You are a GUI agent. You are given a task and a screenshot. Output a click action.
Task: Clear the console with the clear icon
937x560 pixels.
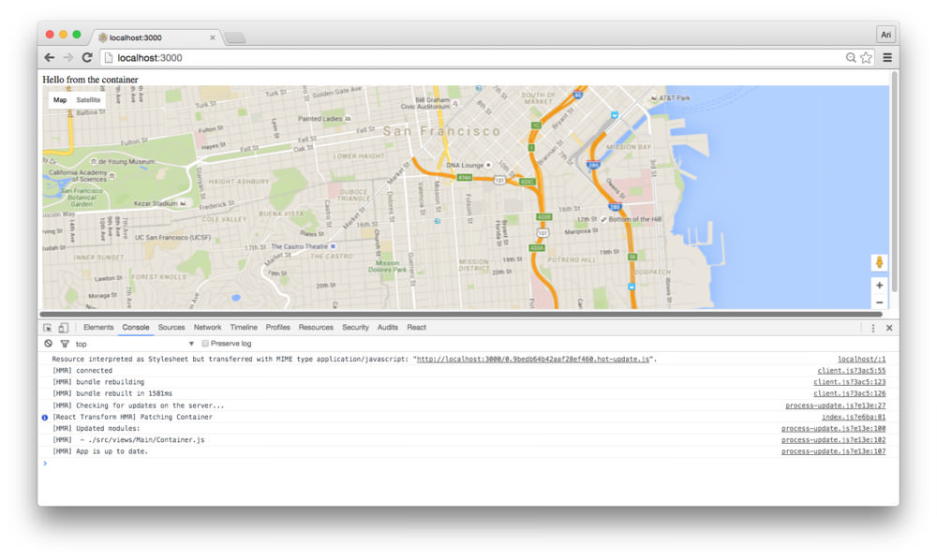click(48, 344)
